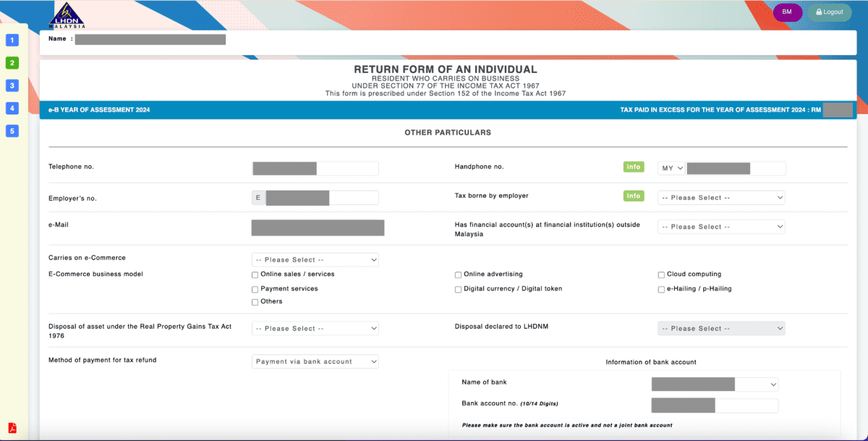868x441 pixels.
Task: Jump to step 5 in sidebar
Action: (x=12, y=131)
